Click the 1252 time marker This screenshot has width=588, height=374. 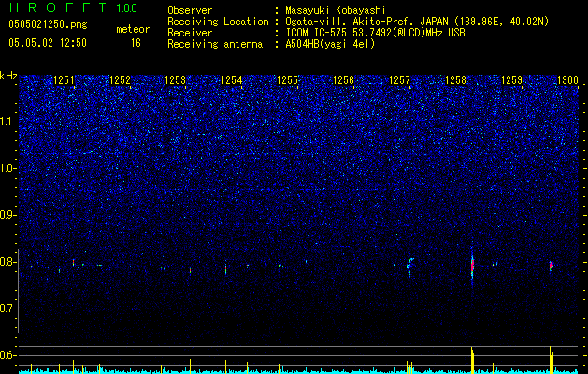tap(120, 80)
